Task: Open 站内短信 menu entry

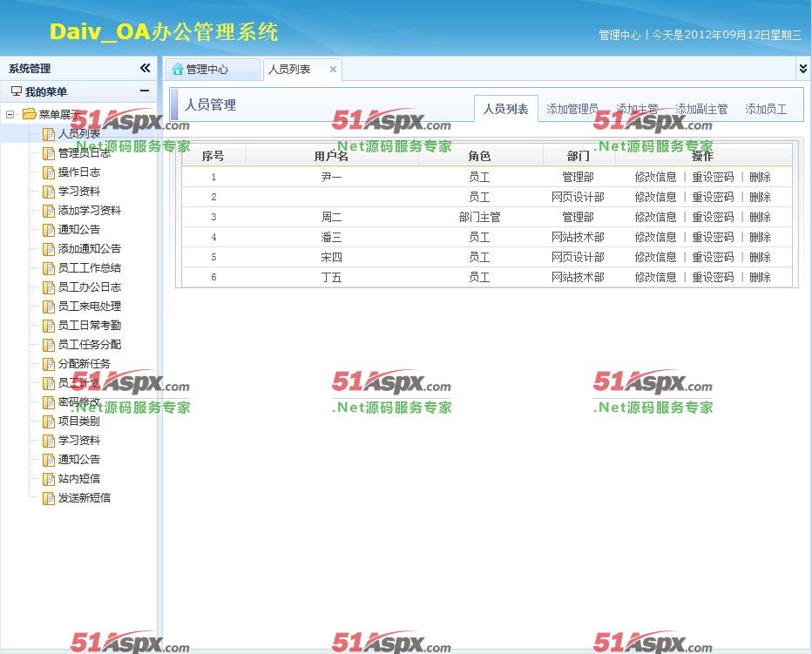Action: 78,478
